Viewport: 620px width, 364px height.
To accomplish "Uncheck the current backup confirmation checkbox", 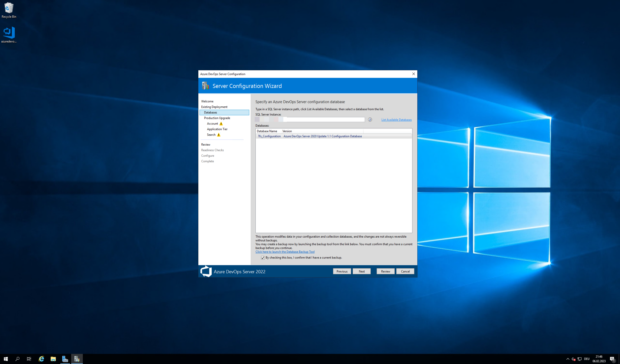I will pos(263,258).
